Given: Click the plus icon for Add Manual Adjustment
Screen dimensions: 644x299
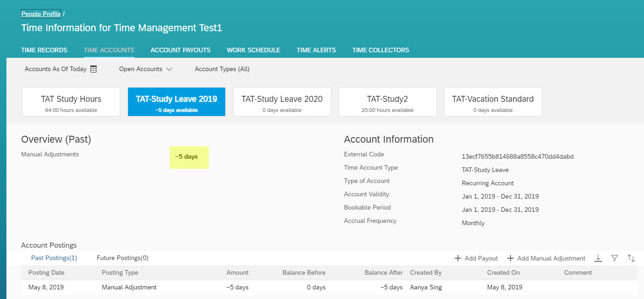Looking at the screenshot, I should (511, 258).
